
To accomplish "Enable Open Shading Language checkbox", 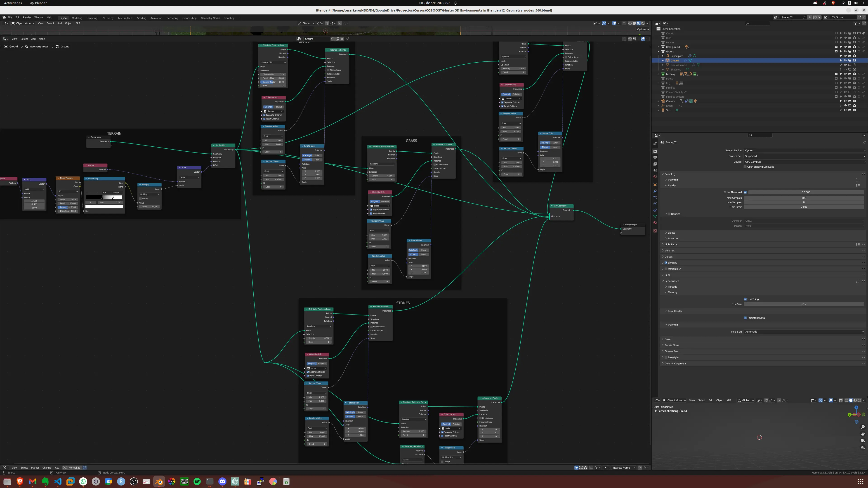I will pyautogui.click(x=745, y=167).
